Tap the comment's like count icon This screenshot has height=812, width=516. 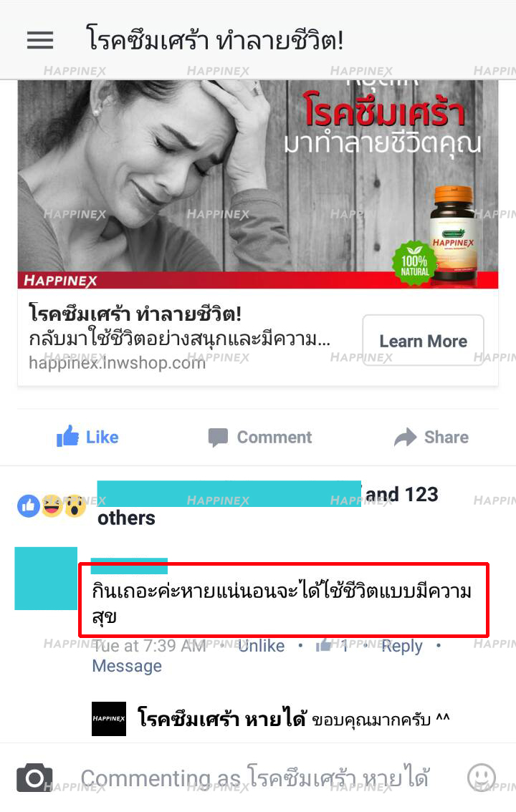324,645
